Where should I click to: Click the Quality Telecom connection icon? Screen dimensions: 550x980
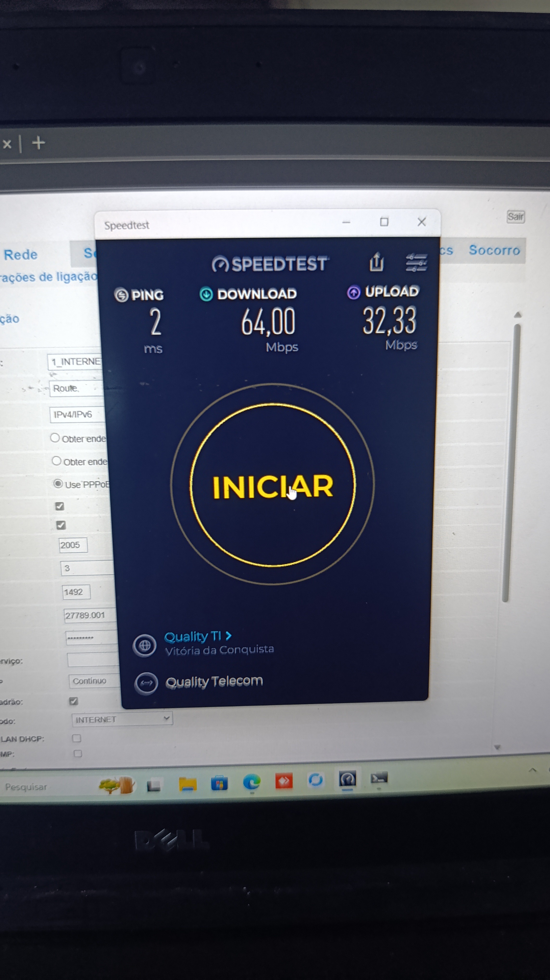[x=146, y=683]
